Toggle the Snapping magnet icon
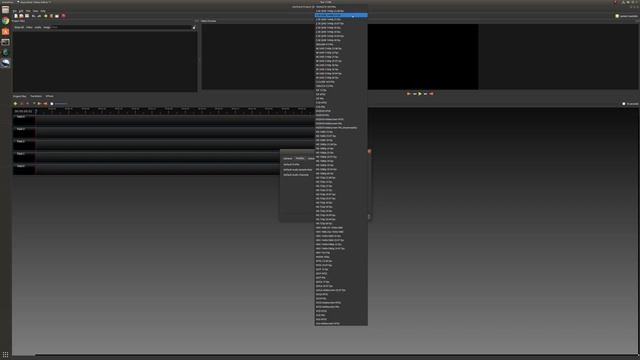Viewport: 640px width, 360px height. [22, 104]
